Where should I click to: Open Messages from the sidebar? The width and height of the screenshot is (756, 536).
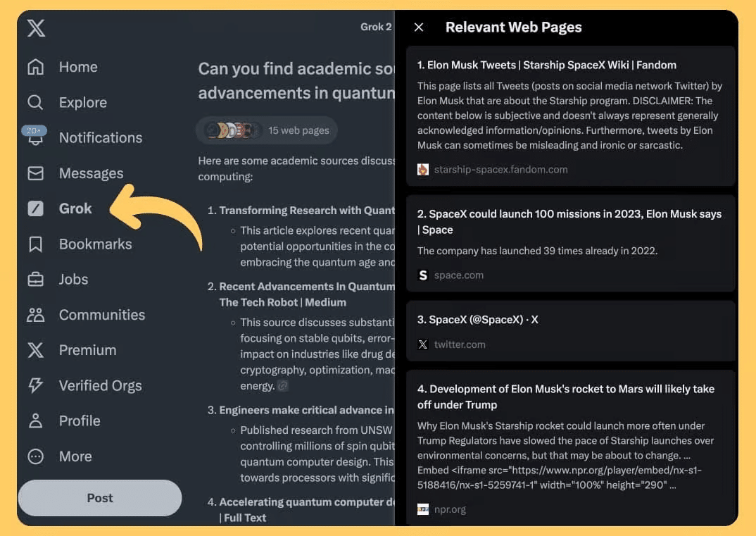(x=91, y=173)
